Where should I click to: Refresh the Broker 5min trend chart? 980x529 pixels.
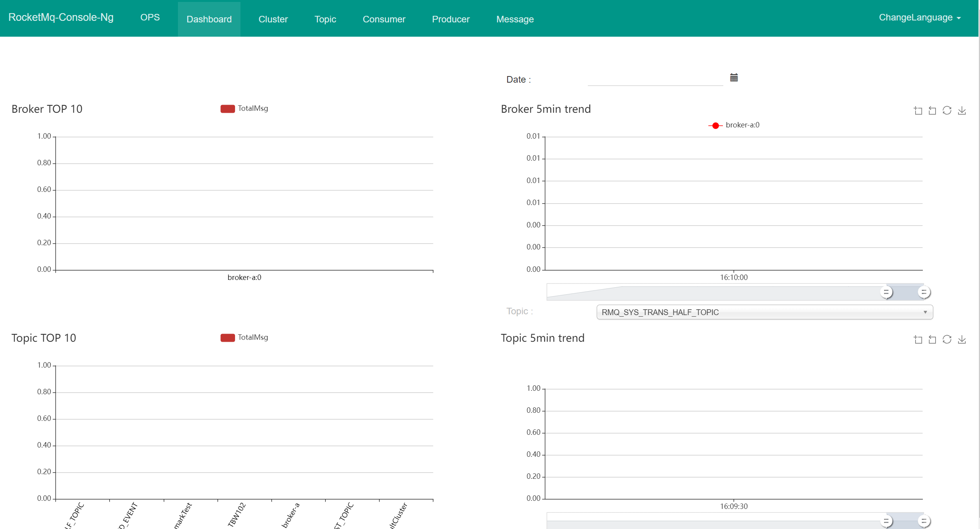pos(947,110)
